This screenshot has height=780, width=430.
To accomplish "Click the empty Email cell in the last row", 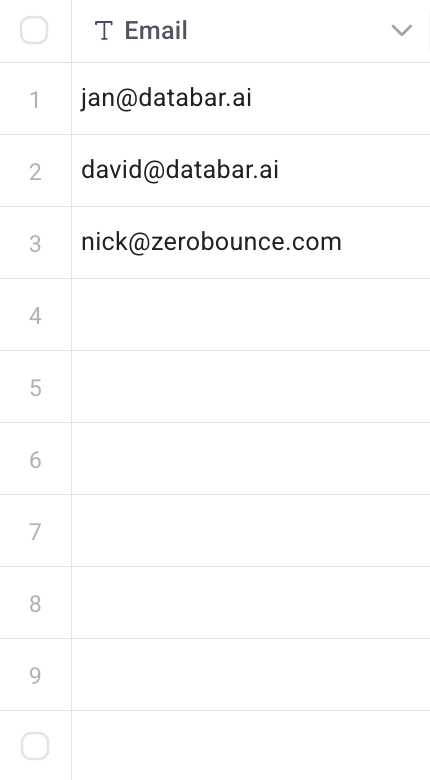I will click(x=250, y=746).
